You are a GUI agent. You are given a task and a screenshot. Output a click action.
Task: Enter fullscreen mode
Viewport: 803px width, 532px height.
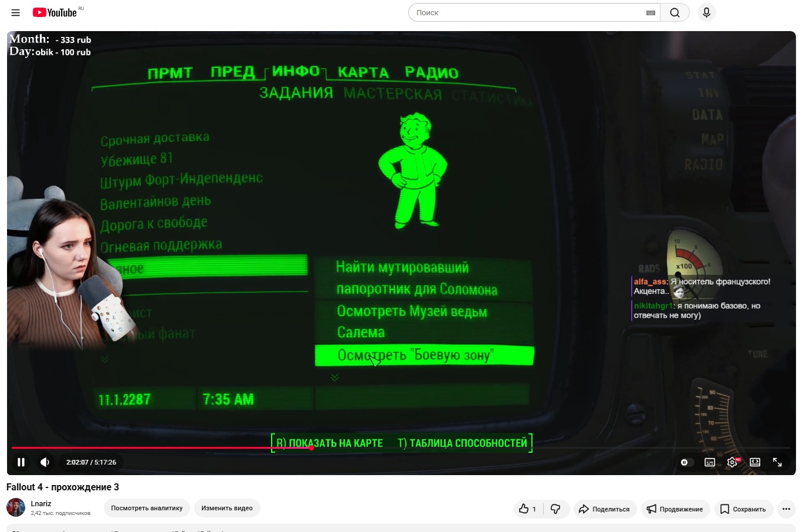(777, 462)
